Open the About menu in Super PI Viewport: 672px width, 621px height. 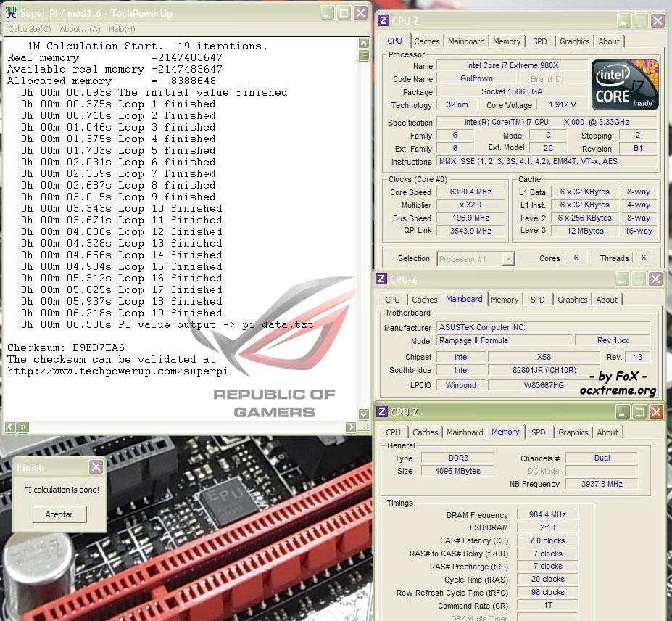pyautogui.click(x=80, y=29)
